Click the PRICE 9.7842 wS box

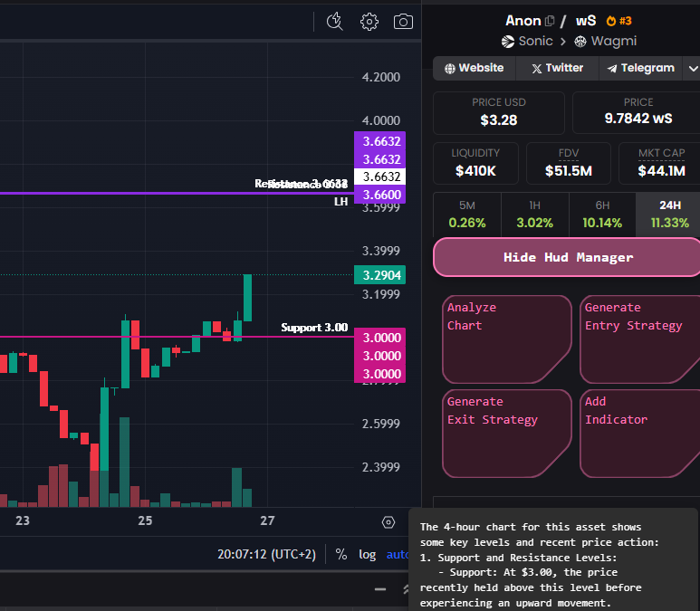click(x=638, y=113)
